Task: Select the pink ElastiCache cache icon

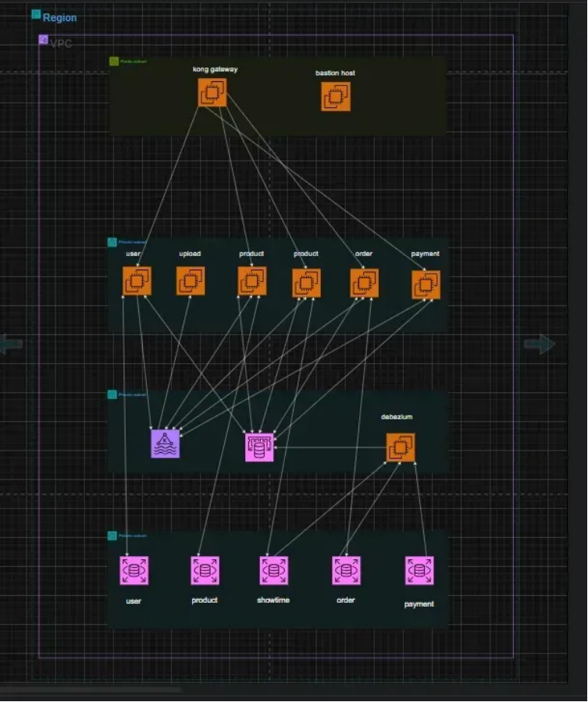Action: tap(259, 447)
